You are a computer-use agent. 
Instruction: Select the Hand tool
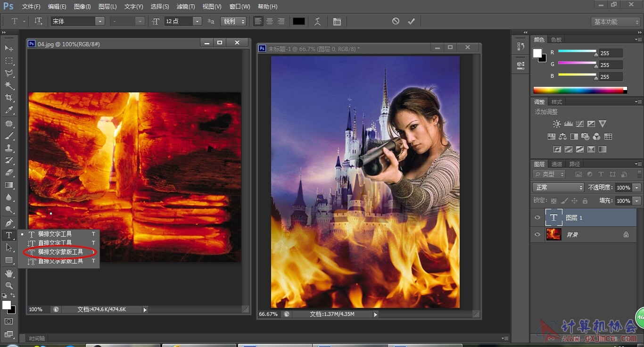9,273
